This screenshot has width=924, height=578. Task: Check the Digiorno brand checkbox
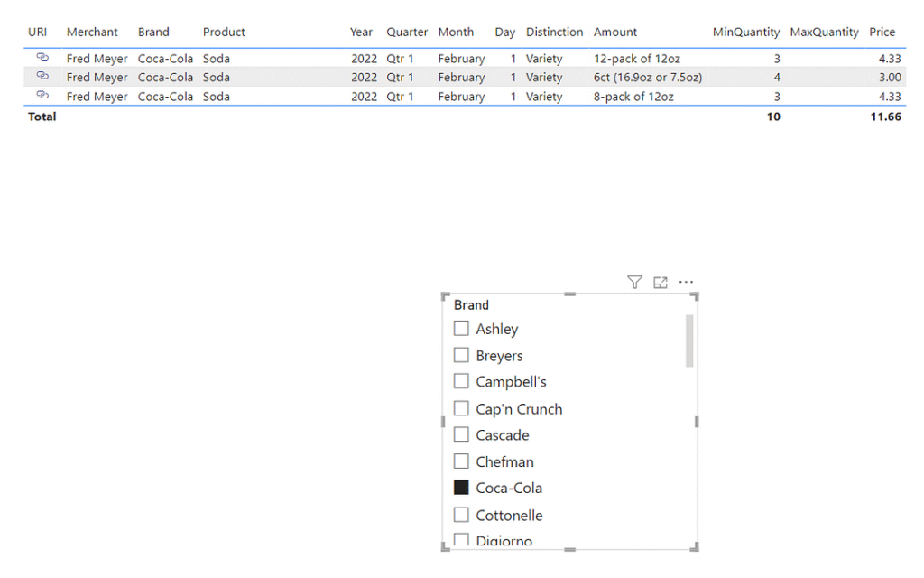(461, 540)
